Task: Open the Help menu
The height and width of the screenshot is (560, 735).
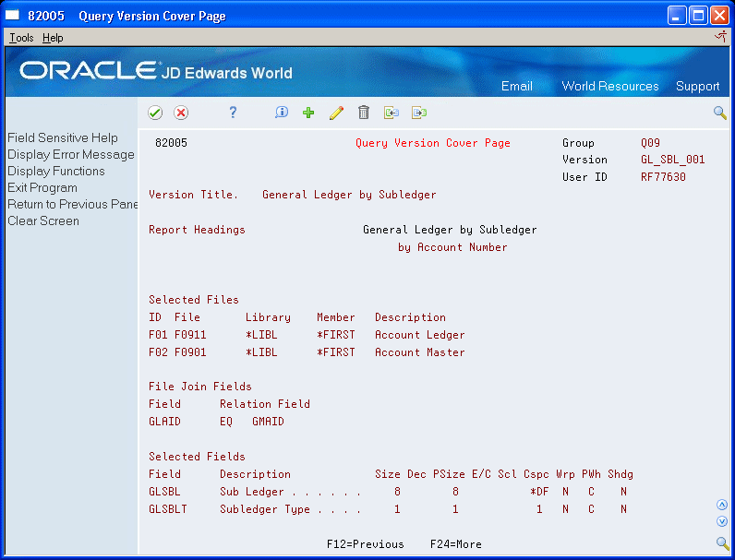Action: [53, 38]
